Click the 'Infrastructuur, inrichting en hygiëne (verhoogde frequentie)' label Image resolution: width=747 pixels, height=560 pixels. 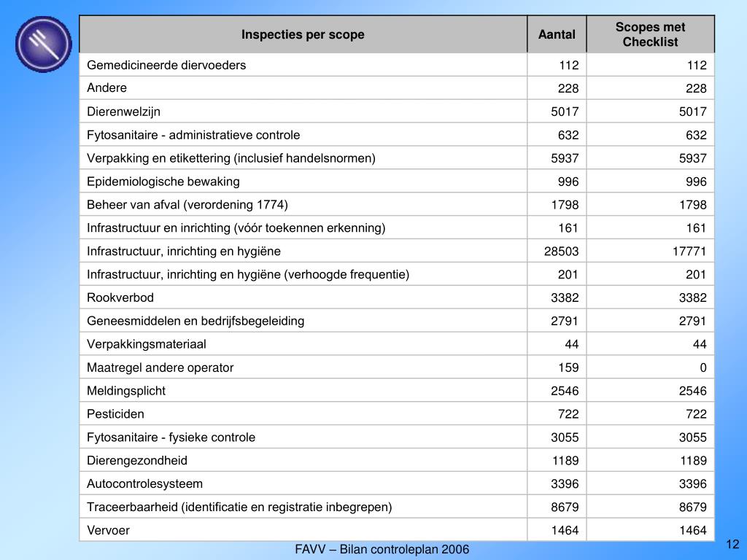pyautogui.click(x=248, y=274)
